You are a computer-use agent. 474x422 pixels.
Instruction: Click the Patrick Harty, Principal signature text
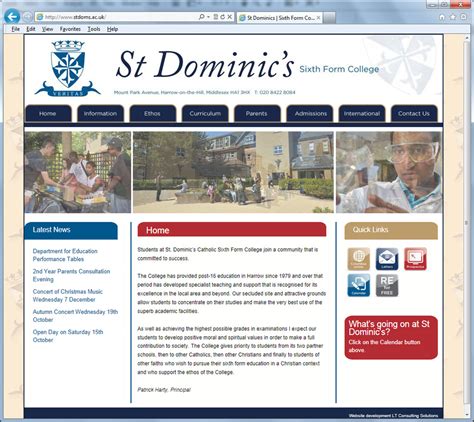point(164,390)
